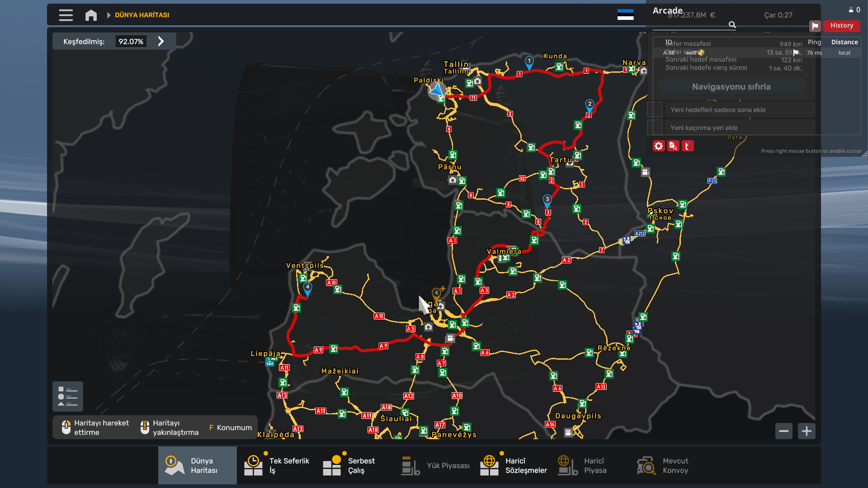Enable 'Yeni kaçınma yeri ekle' checkbox
This screenshot has height=488, width=868.
click(655, 127)
